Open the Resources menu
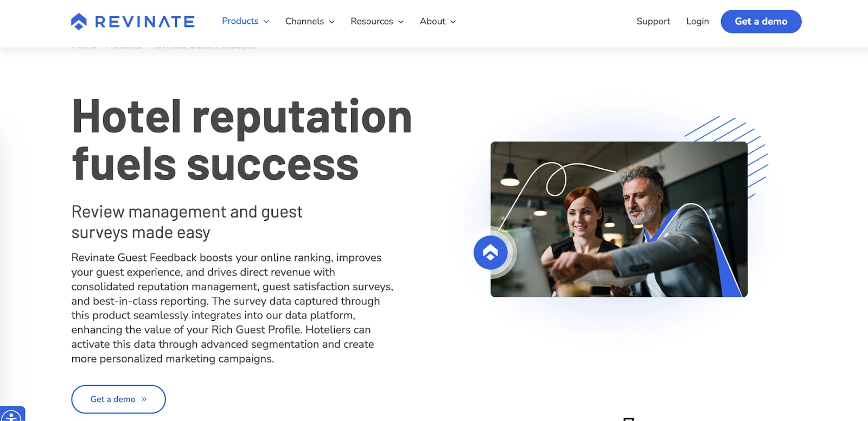This screenshot has width=868, height=421. pyautogui.click(x=377, y=21)
